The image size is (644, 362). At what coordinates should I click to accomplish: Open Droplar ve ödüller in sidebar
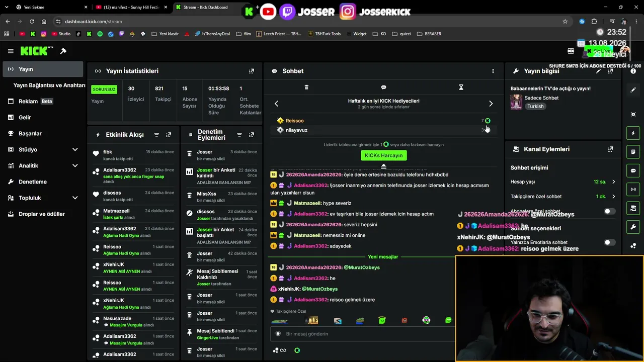(43, 214)
